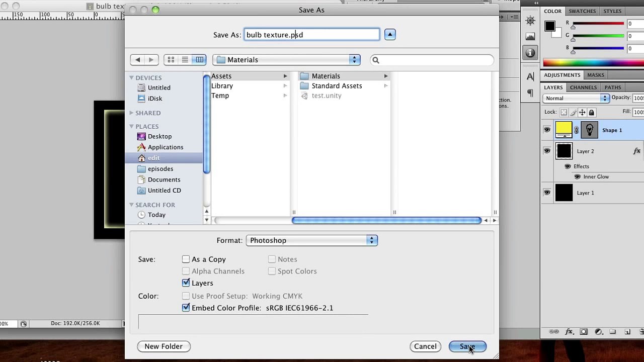Switch file browser to column view
The image size is (644, 362).
click(x=200, y=60)
